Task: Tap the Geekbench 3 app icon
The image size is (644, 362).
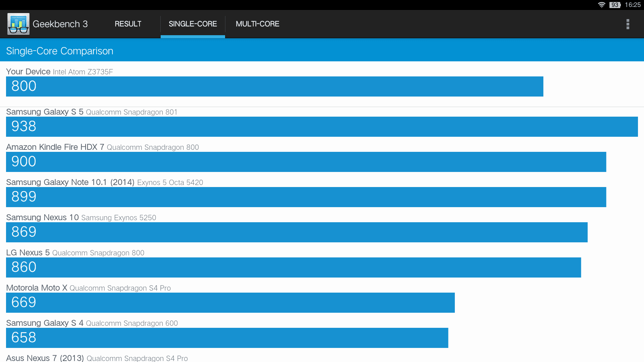Action: 18,24
